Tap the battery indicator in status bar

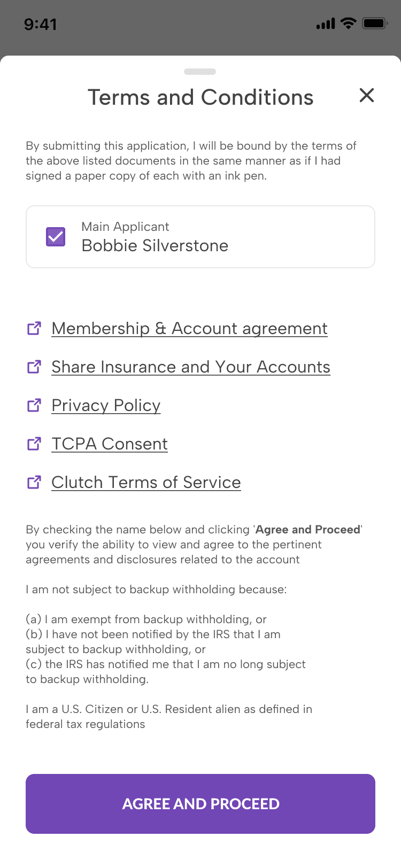point(374,24)
